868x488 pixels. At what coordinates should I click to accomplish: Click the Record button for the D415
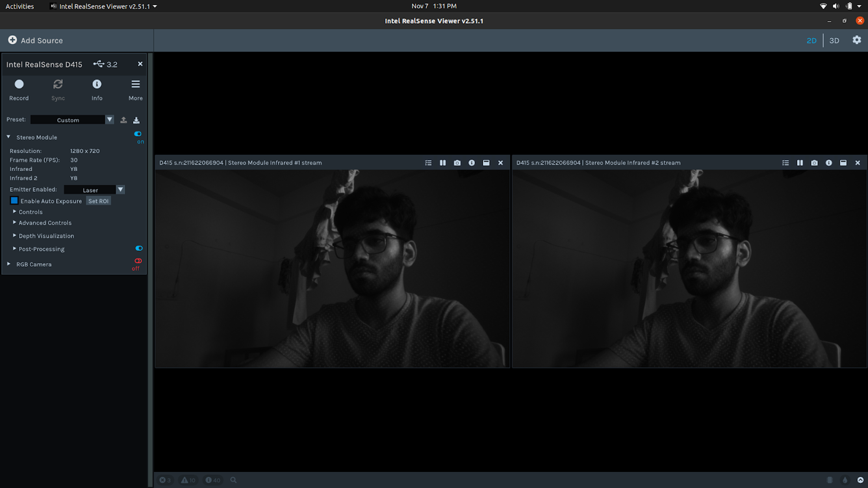click(x=19, y=85)
